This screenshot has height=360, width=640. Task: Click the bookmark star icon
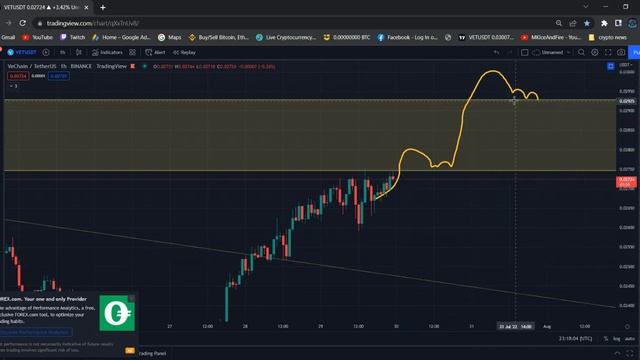click(x=587, y=23)
